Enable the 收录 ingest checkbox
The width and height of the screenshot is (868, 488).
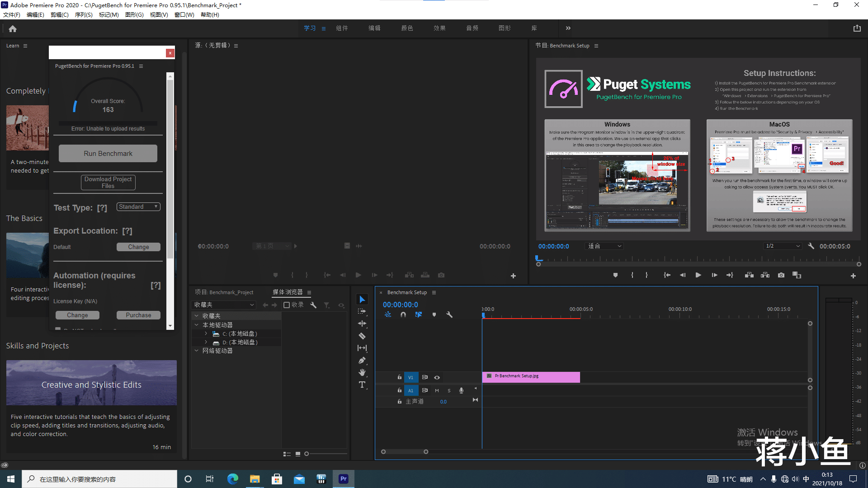[x=287, y=305]
